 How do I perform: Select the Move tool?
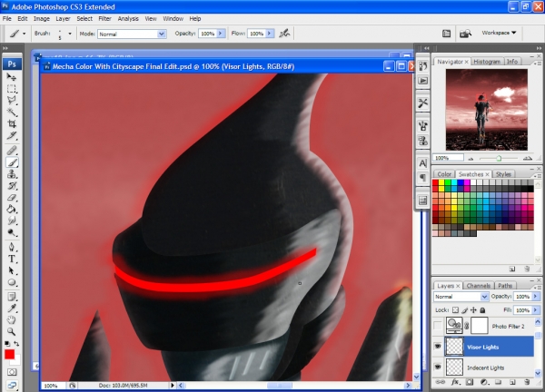12,77
